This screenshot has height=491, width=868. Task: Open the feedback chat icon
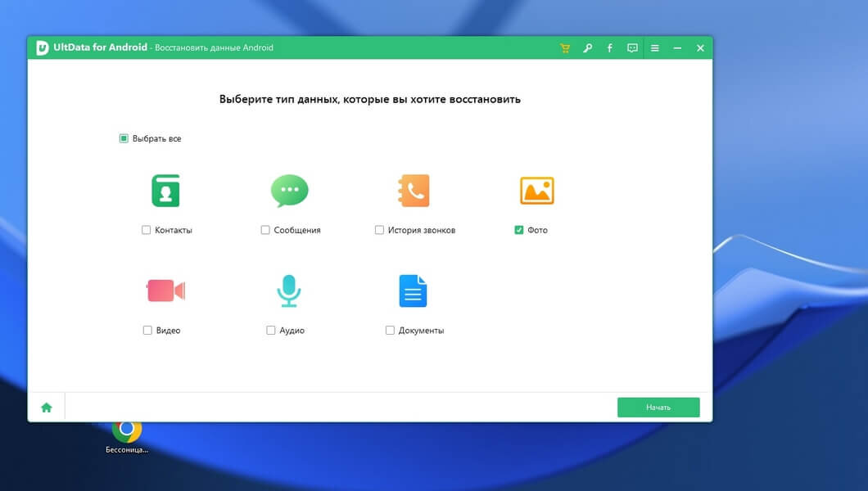click(632, 48)
